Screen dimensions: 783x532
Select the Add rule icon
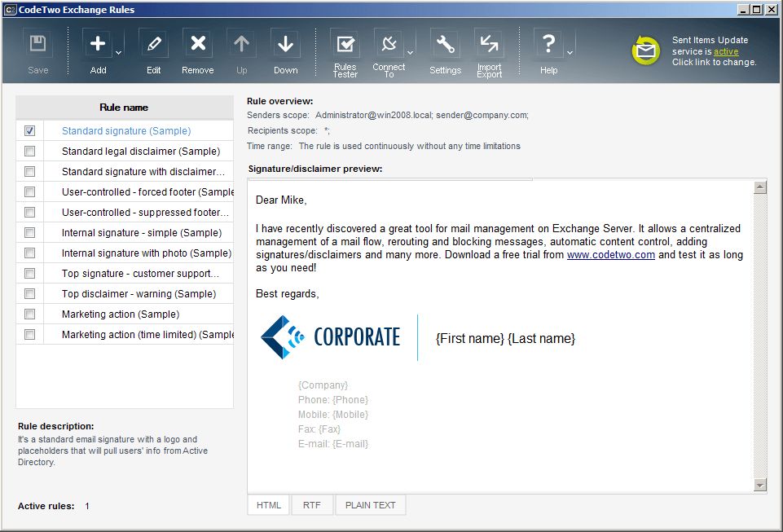97,43
